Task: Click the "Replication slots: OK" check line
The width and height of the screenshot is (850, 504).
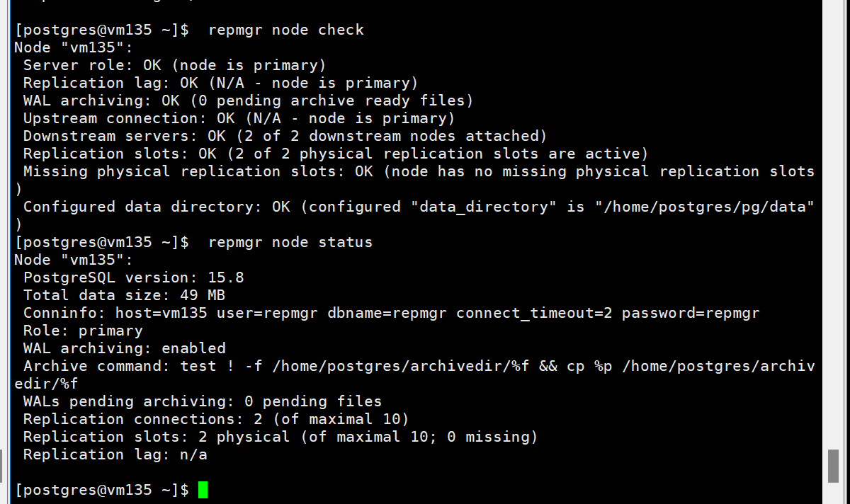Action: point(336,154)
